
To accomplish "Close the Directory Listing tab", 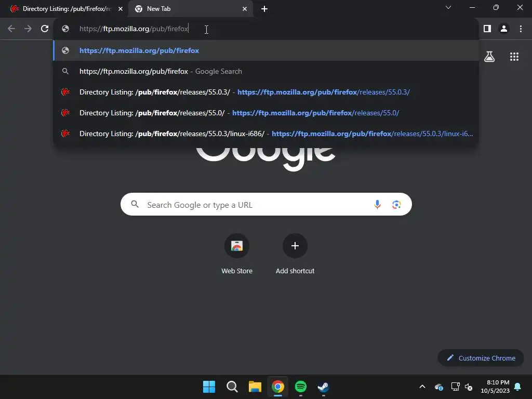I will (121, 9).
